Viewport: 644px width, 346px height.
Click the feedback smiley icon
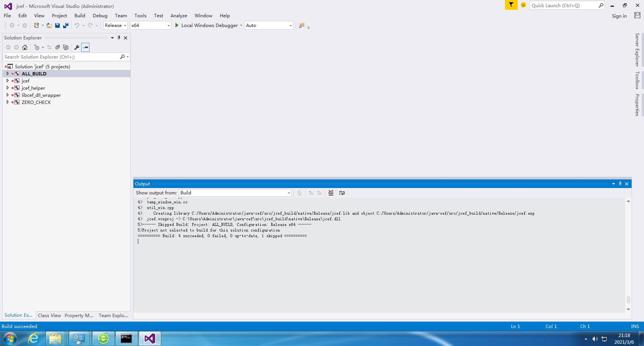click(x=523, y=5)
